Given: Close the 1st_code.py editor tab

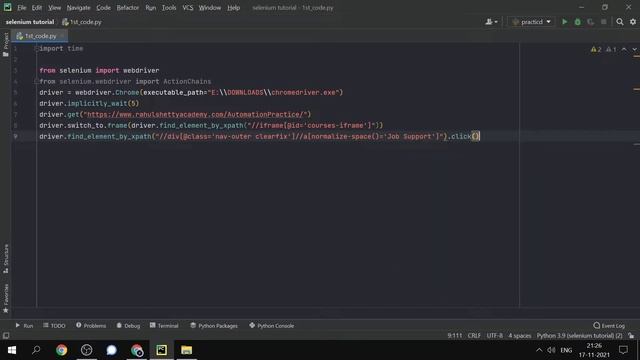Looking at the screenshot, I should (62, 36).
